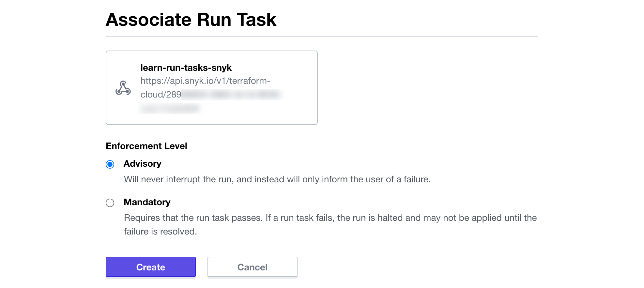Click the https://api.snyk.io URL line
This screenshot has width=644, height=288.
click(x=205, y=81)
